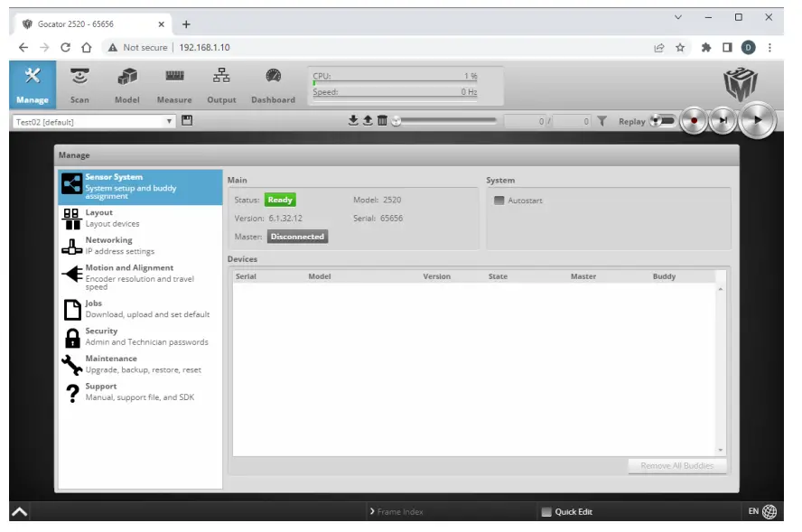Open a new browser tab

pos(186,24)
